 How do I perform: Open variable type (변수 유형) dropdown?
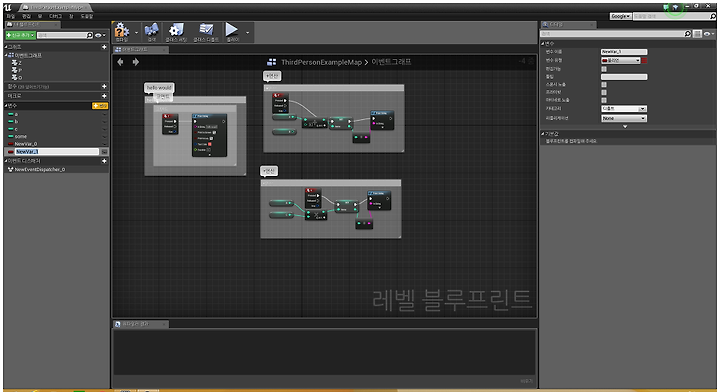pos(621,61)
